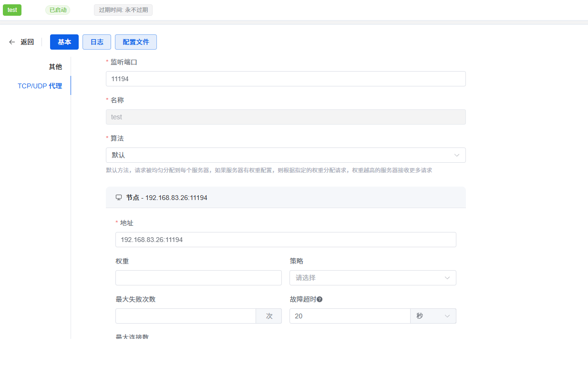Image resolution: width=588 pixels, height=368 pixels.
Task: Click the 过期时间: 永不过期 label
Action: tap(123, 10)
